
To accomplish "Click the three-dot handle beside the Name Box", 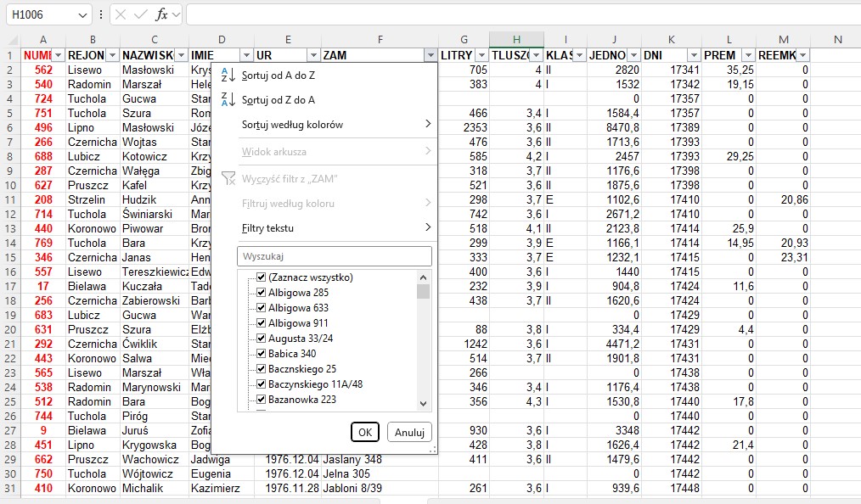I will tap(101, 15).
